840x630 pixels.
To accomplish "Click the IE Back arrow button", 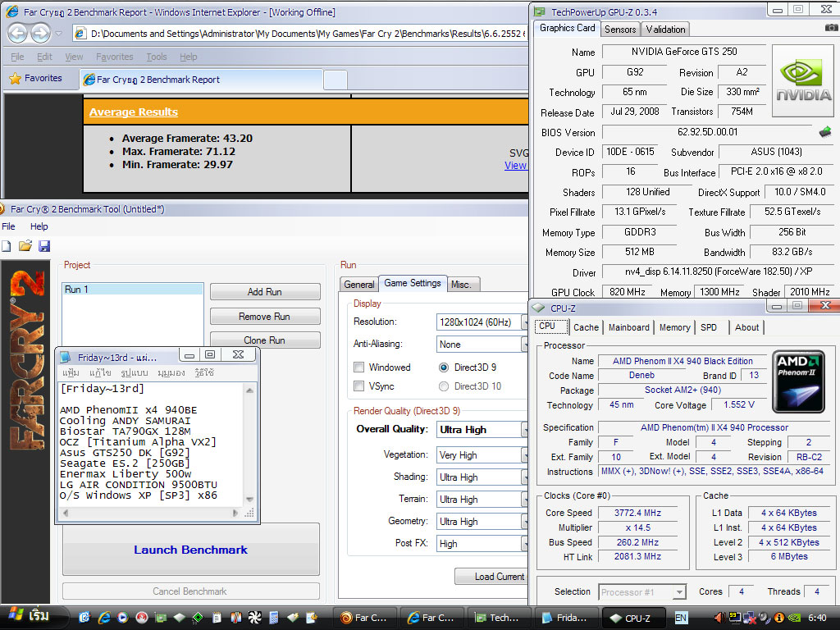I will point(17,33).
